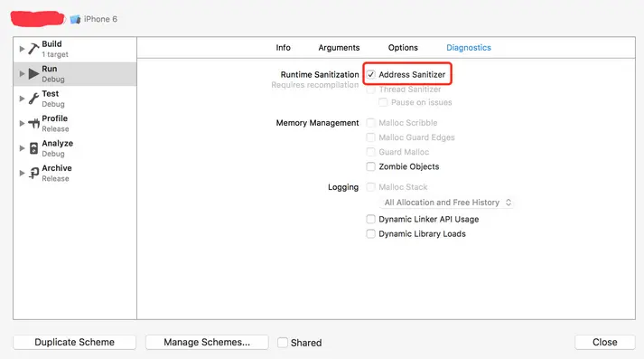Uncheck the Address Sanitizer checkbox

point(371,74)
